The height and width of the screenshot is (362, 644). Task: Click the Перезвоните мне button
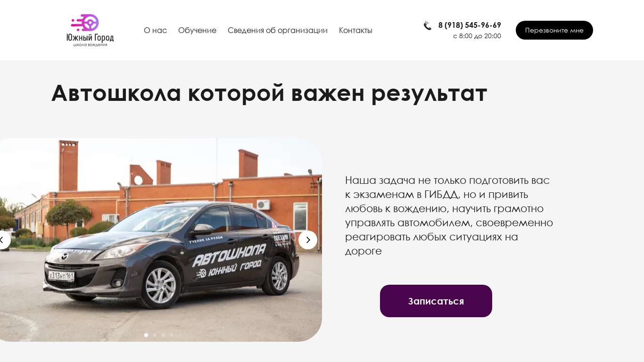pyautogui.click(x=554, y=30)
